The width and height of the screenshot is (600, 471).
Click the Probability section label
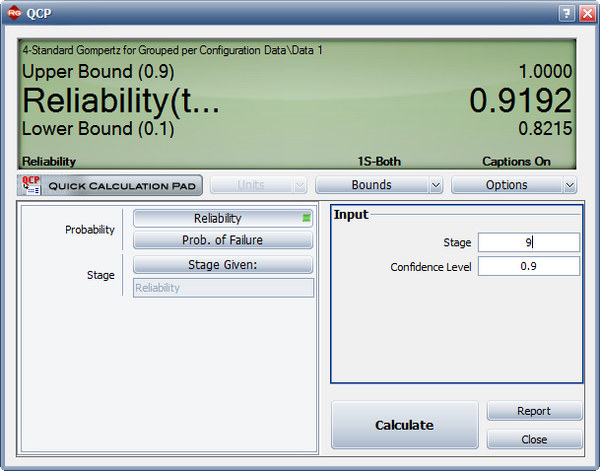[90, 230]
